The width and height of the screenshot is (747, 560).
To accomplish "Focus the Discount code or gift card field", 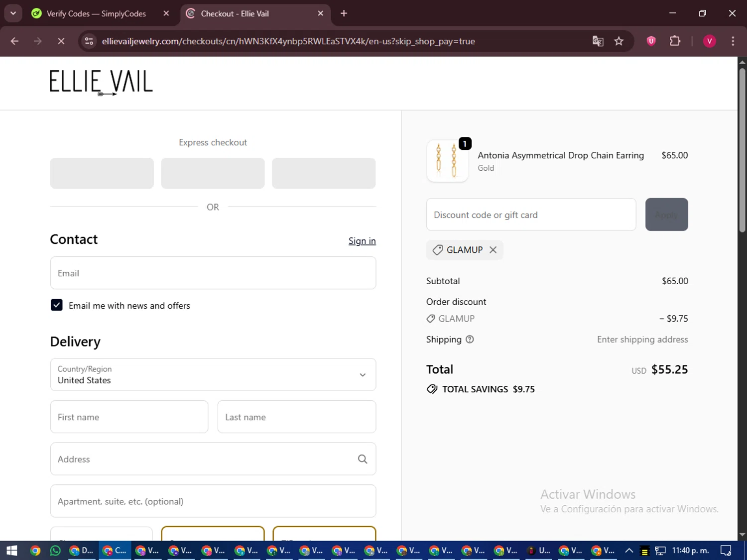I will click(x=531, y=215).
